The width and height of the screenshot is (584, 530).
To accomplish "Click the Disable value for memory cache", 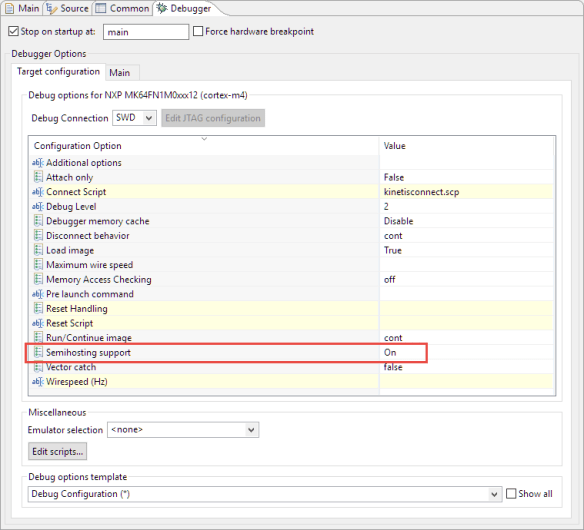I will 399,221.
